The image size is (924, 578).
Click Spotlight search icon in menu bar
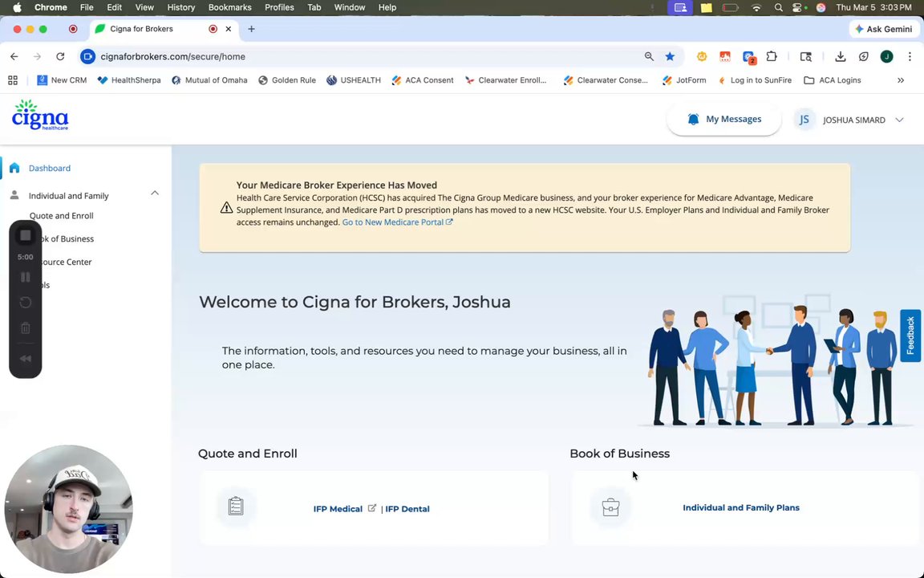(779, 8)
